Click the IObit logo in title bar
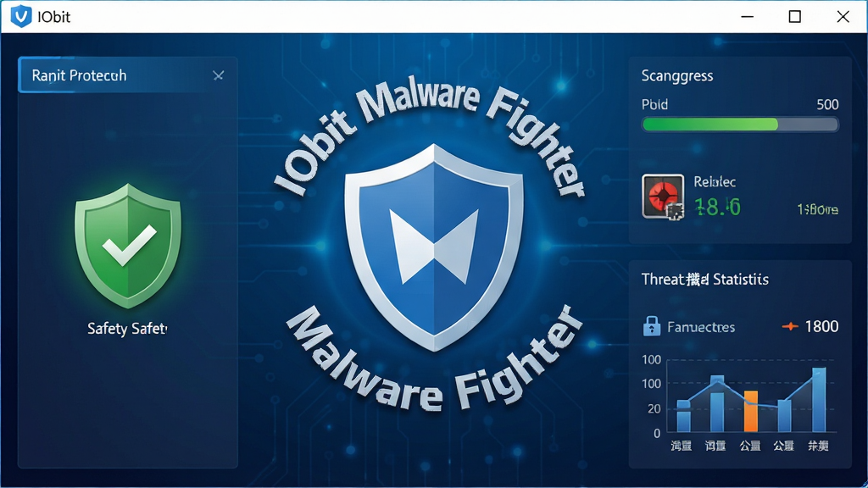 [21, 17]
